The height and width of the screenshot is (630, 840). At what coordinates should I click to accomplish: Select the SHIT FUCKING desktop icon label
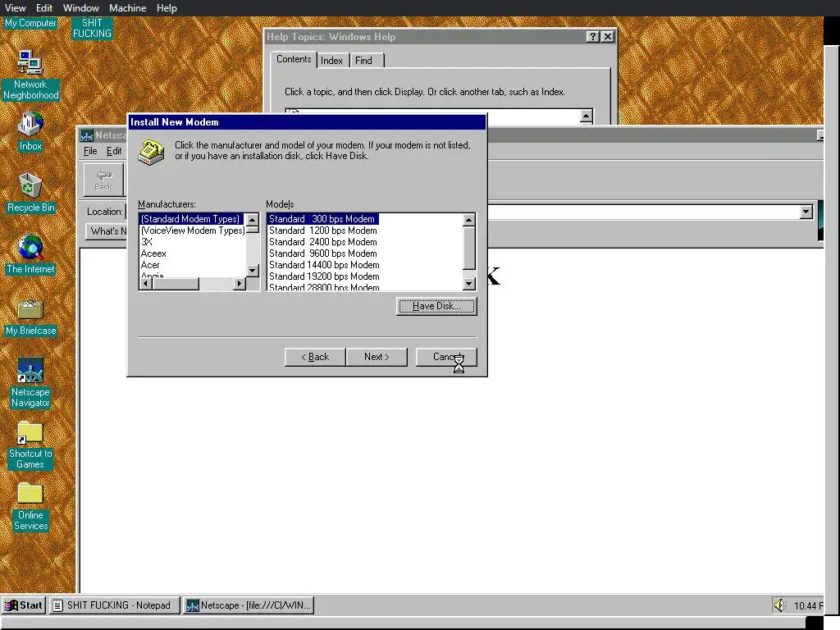(92, 28)
